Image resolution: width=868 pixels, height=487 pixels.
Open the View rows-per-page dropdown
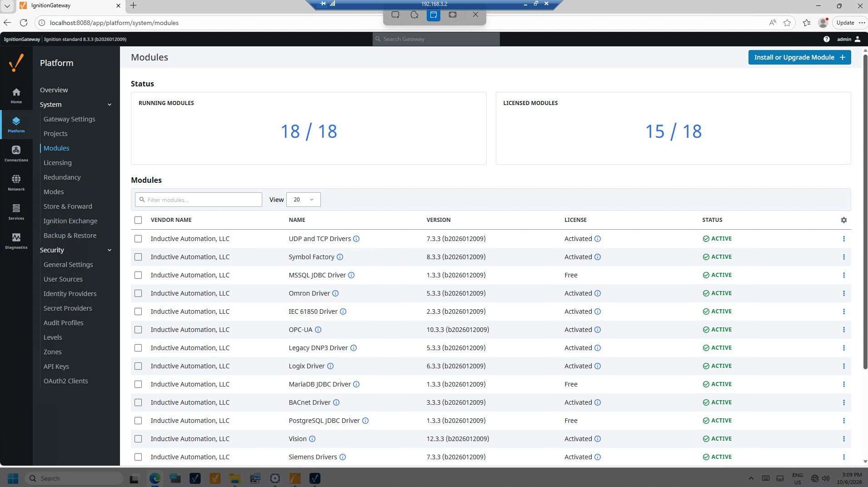coord(303,200)
